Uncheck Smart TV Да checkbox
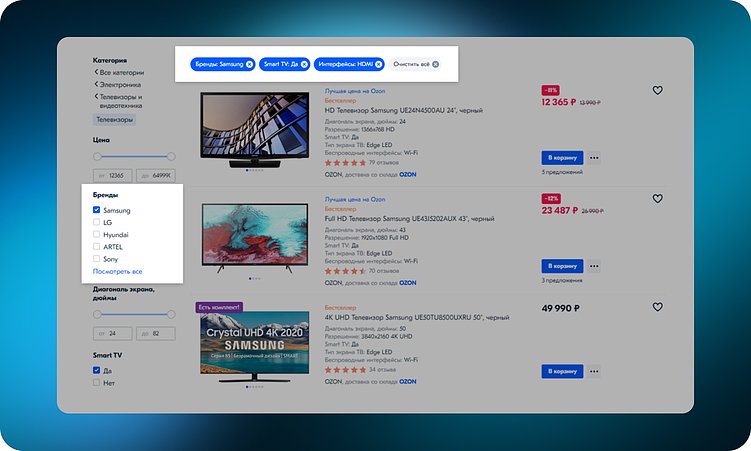The width and height of the screenshot is (751, 451). [96, 370]
